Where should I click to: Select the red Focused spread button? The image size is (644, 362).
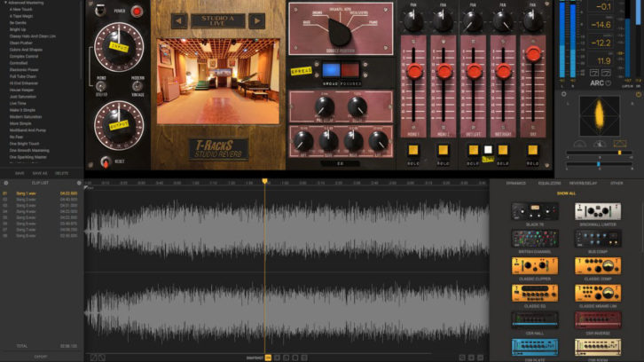349,70
